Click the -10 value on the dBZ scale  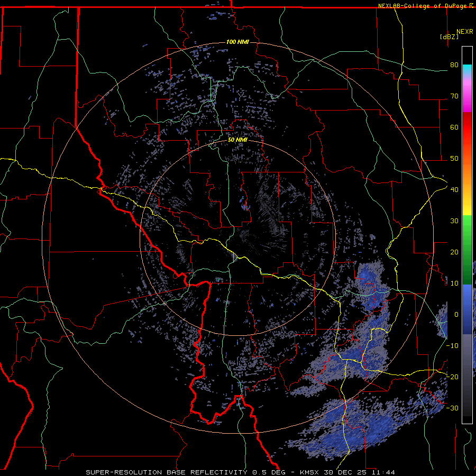point(452,346)
